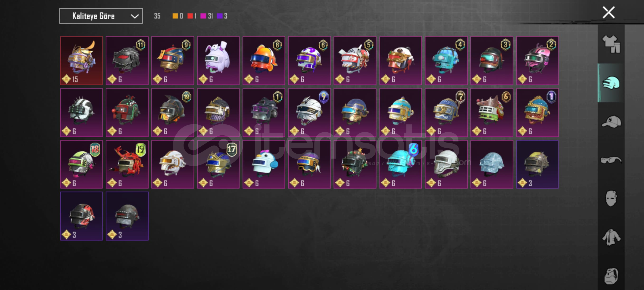Filter by the red quality swatch
The height and width of the screenshot is (290, 644).
190,16
